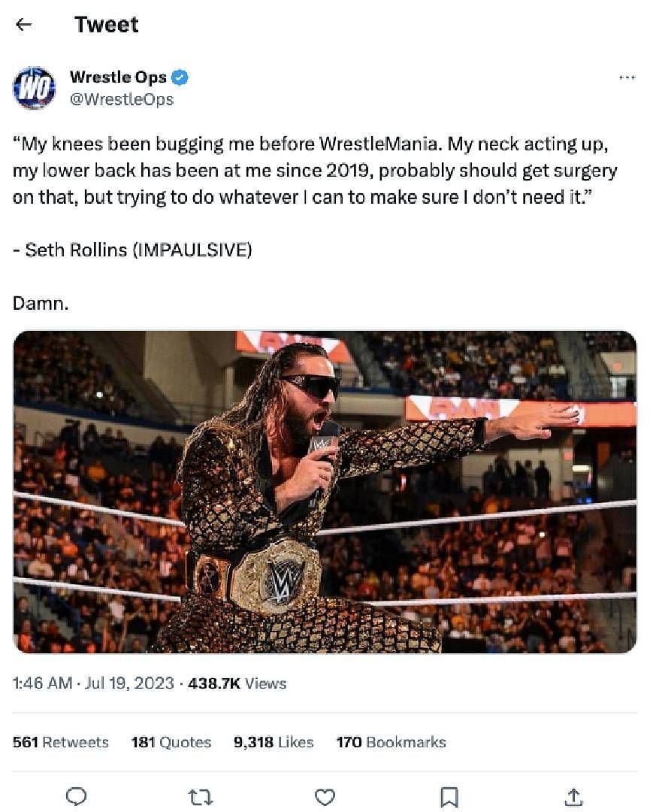650x812 pixels.
Task: View the 9,318 Likes list
Action: click(274, 742)
